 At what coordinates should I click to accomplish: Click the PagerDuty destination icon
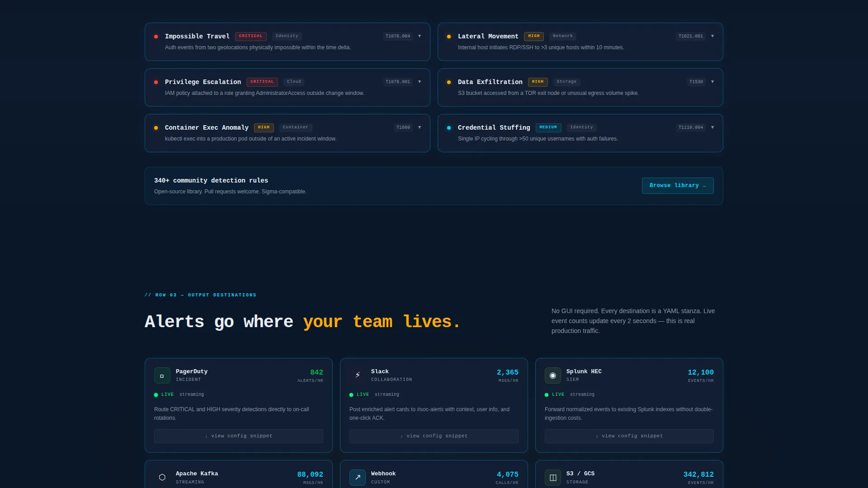click(162, 375)
